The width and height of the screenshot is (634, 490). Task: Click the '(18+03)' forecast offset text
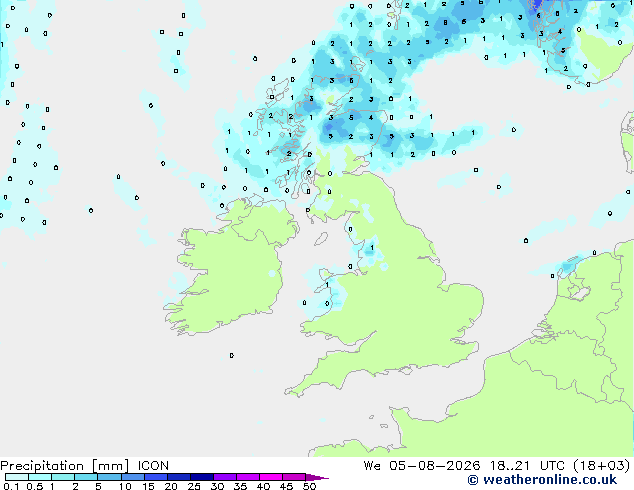pos(602,466)
